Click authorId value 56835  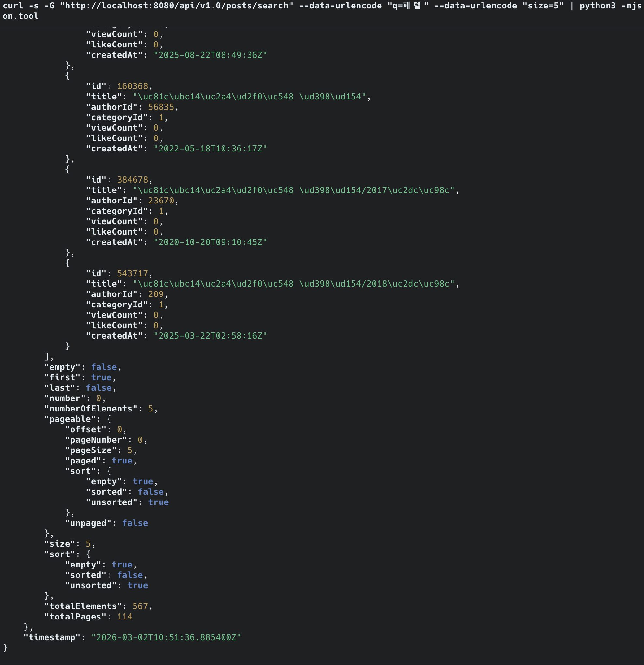161,107
